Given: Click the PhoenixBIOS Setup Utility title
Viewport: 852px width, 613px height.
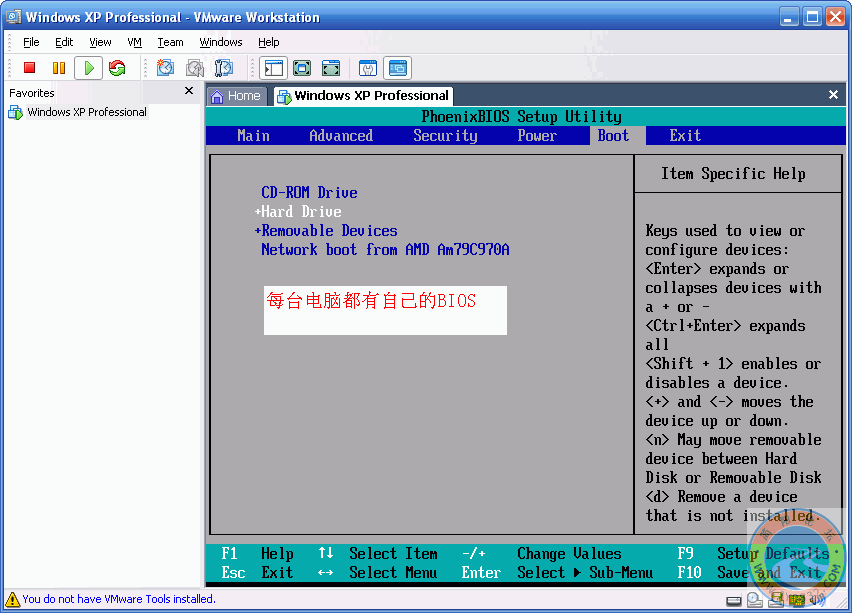Looking at the screenshot, I should coord(522,117).
